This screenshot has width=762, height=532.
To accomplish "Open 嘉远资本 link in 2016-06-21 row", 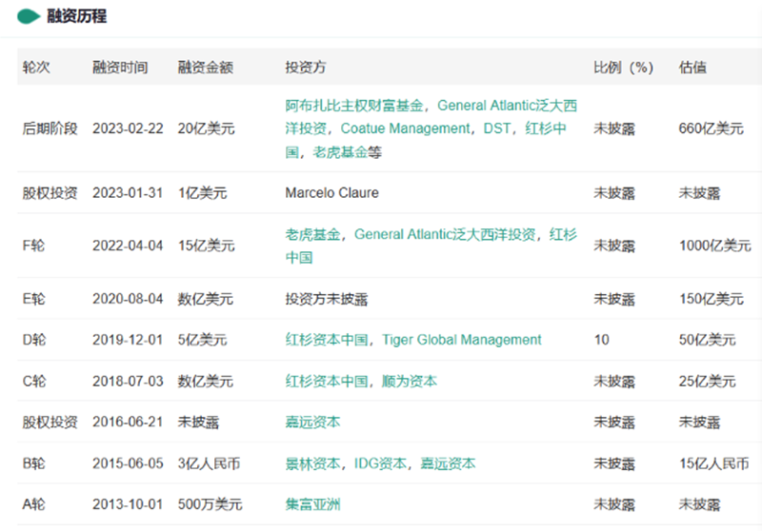I will click(x=312, y=423).
